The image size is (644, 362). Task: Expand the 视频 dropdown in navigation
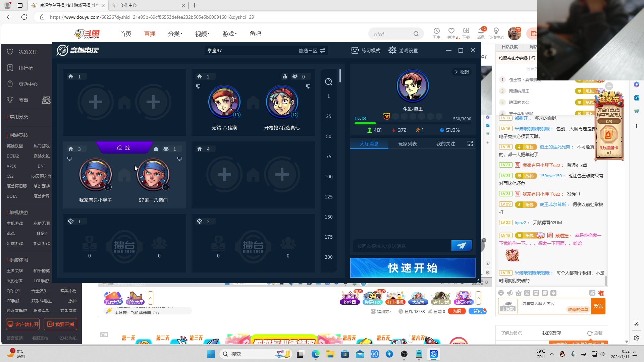202,34
